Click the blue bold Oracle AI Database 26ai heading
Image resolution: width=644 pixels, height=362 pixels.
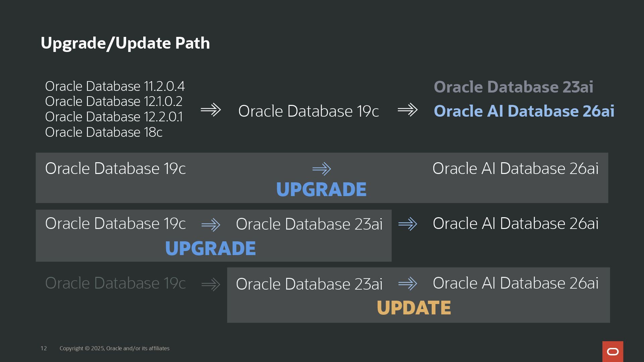pyautogui.click(x=524, y=111)
